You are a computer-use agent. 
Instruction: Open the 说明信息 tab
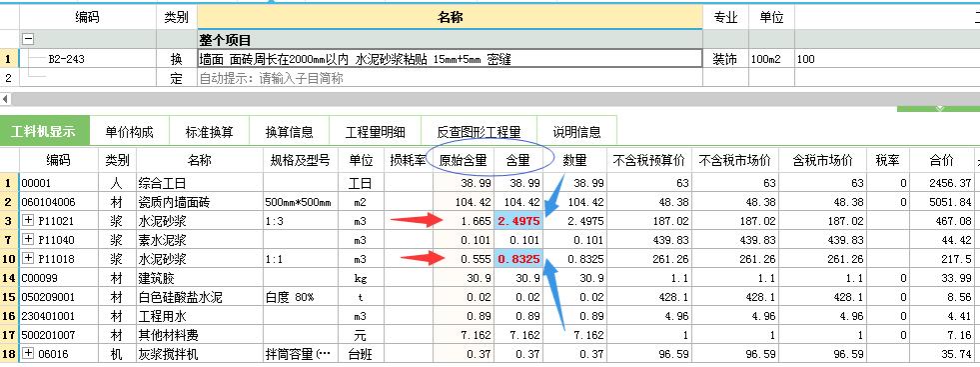[576, 132]
